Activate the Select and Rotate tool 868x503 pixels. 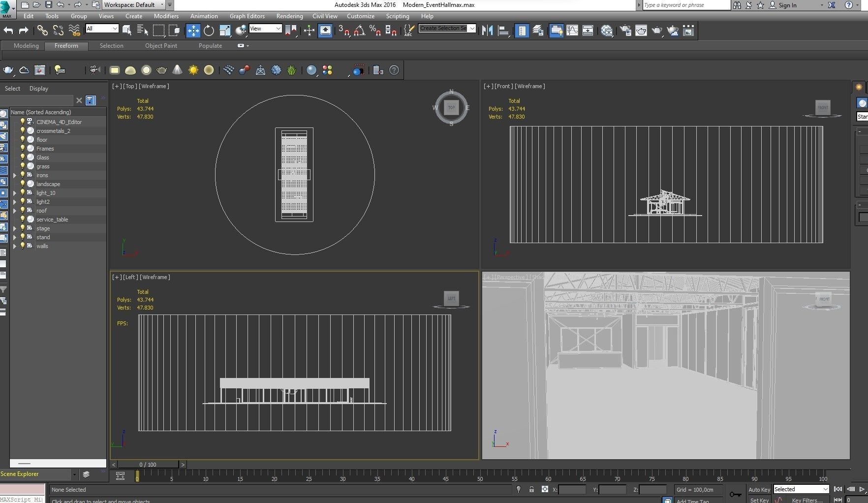[x=209, y=31]
